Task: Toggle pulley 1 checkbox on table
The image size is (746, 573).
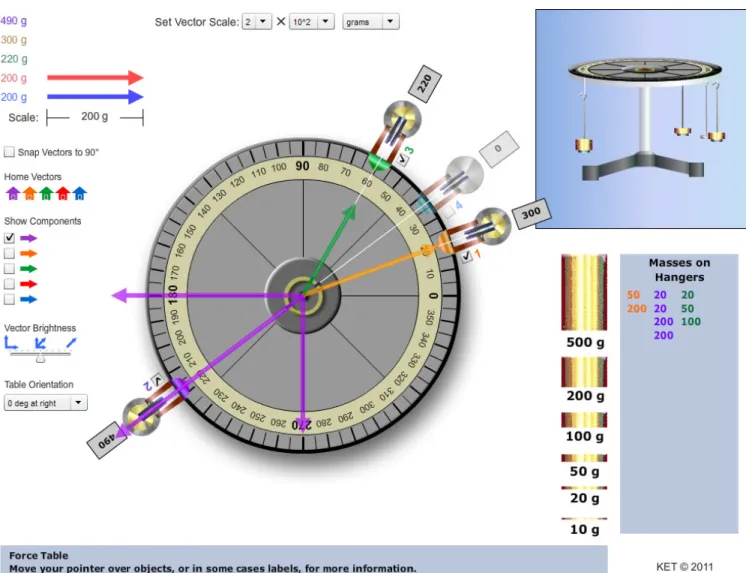Action: pos(467,256)
